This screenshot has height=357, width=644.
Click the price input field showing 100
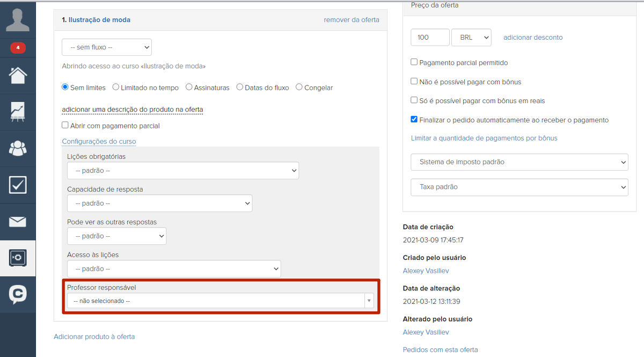pos(430,38)
